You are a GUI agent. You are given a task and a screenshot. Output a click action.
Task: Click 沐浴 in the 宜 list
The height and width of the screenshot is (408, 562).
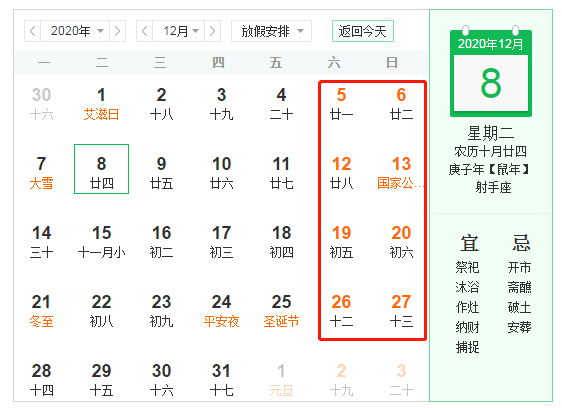point(467,287)
